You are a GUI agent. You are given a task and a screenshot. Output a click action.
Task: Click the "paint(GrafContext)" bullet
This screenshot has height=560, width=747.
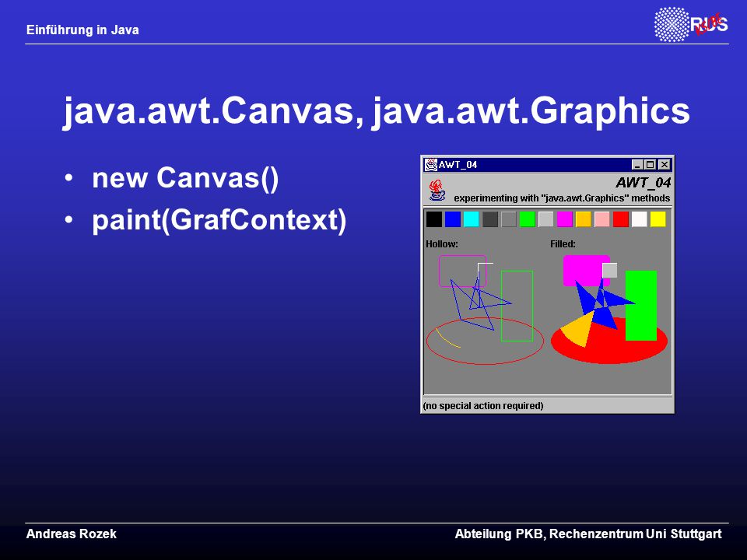pos(219,220)
